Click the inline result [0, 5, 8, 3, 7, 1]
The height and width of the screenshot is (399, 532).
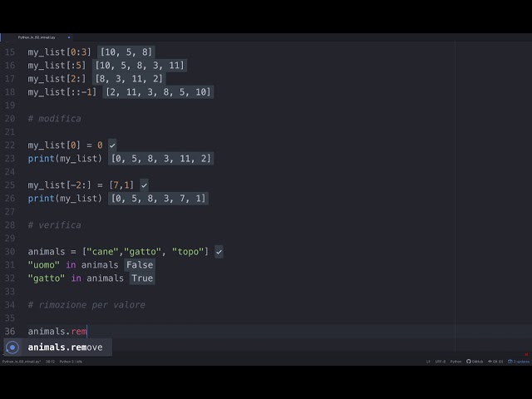point(158,199)
